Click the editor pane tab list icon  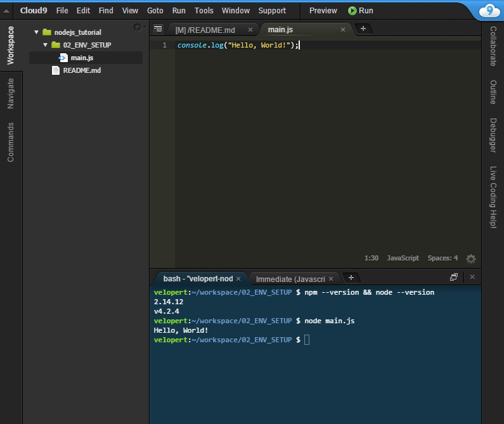point(158,29)
